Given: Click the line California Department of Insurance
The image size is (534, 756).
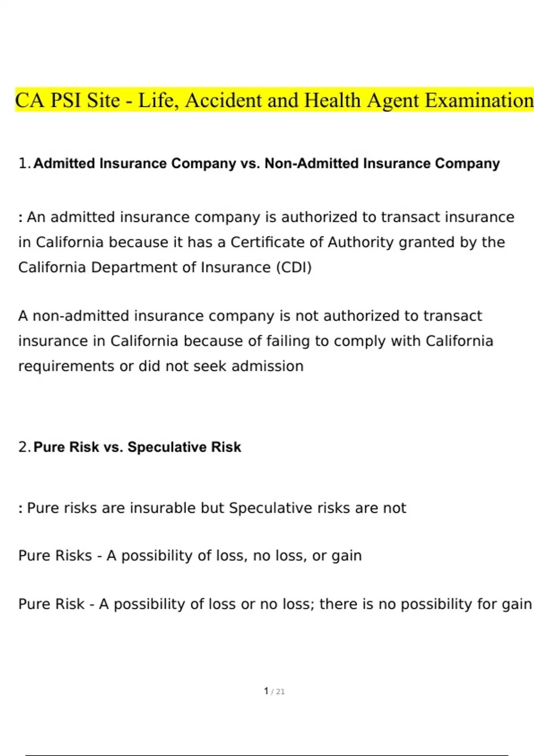Looking at the screenshot, I should point(165,267).
